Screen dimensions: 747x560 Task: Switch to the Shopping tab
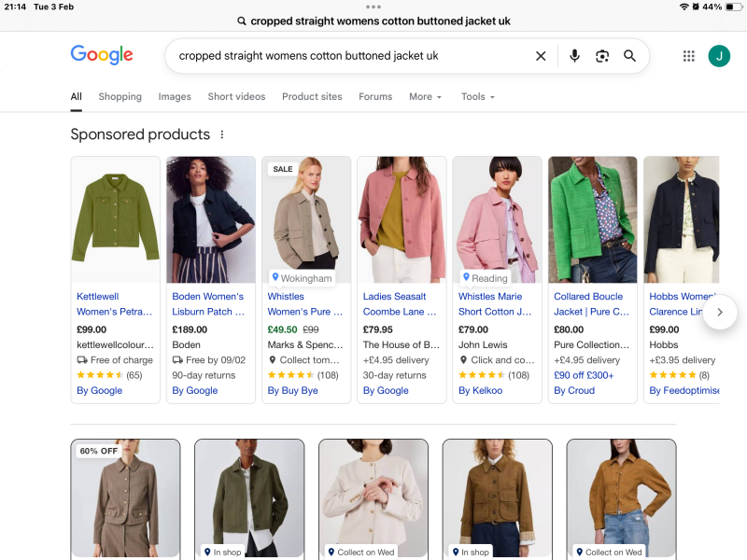point(120,97)
